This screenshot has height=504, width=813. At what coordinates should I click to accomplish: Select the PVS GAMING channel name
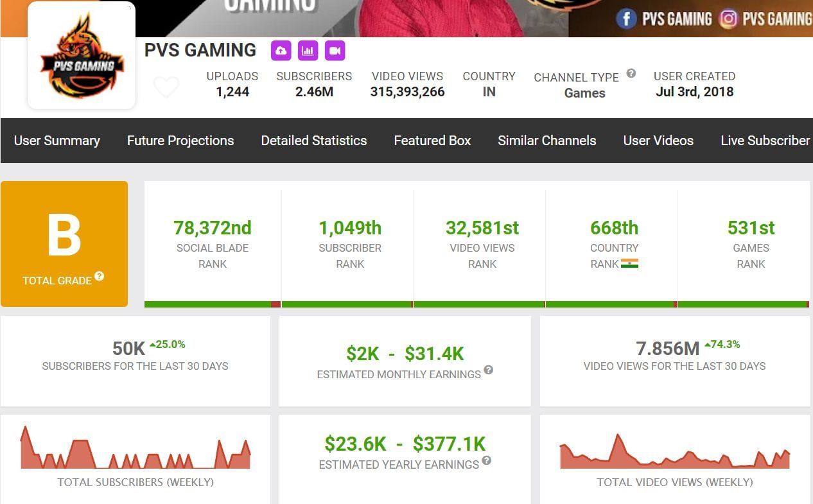[x=200, y=50]
